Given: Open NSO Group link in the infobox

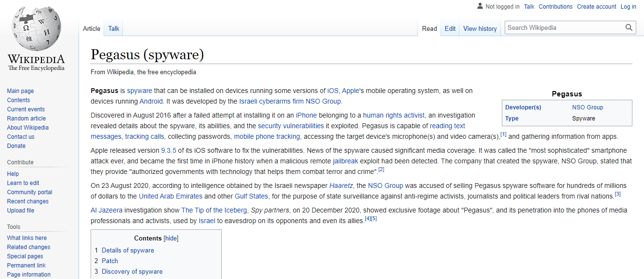Looking at the screenshot, I should (x=588, y=107).
